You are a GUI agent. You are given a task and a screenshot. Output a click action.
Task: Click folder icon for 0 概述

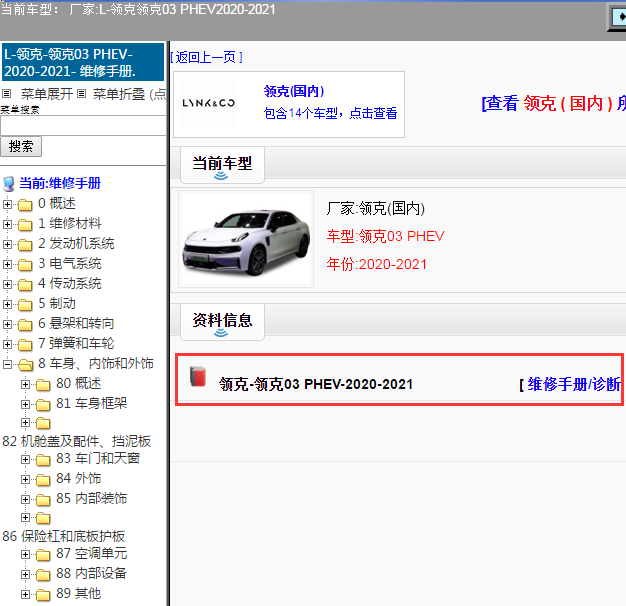point(25,205)
